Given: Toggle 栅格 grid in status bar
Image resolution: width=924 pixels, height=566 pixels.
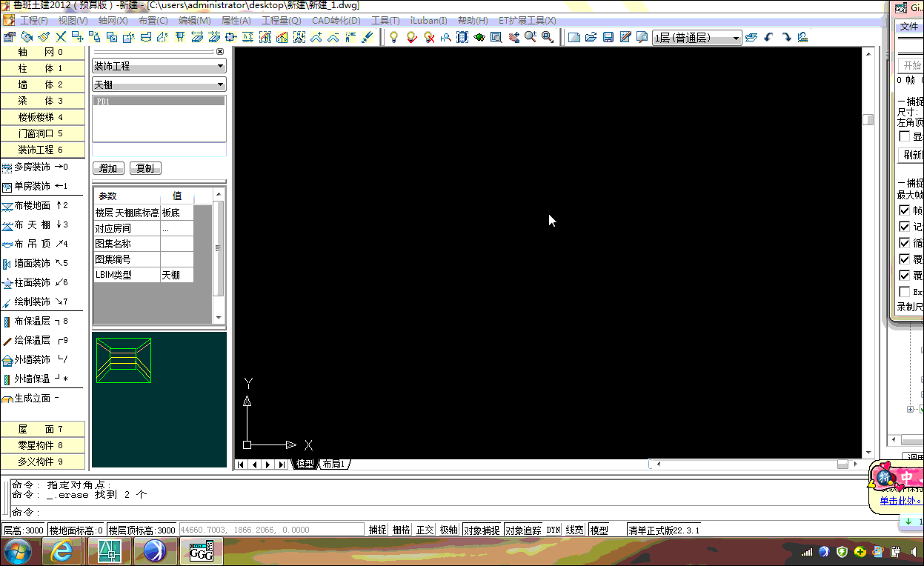Looking at the screenshot, I should (x=401, y=530).
